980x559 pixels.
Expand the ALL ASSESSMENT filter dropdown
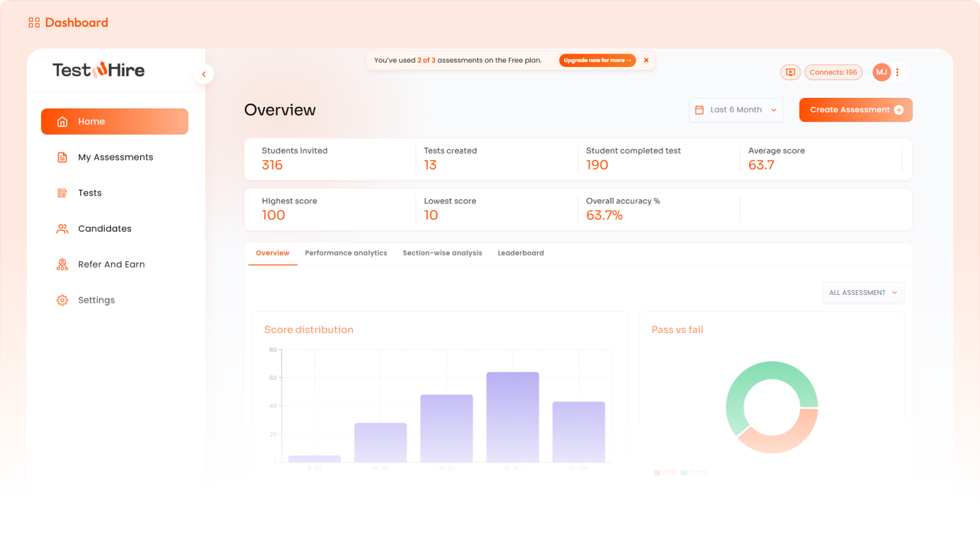pos(862,293)
